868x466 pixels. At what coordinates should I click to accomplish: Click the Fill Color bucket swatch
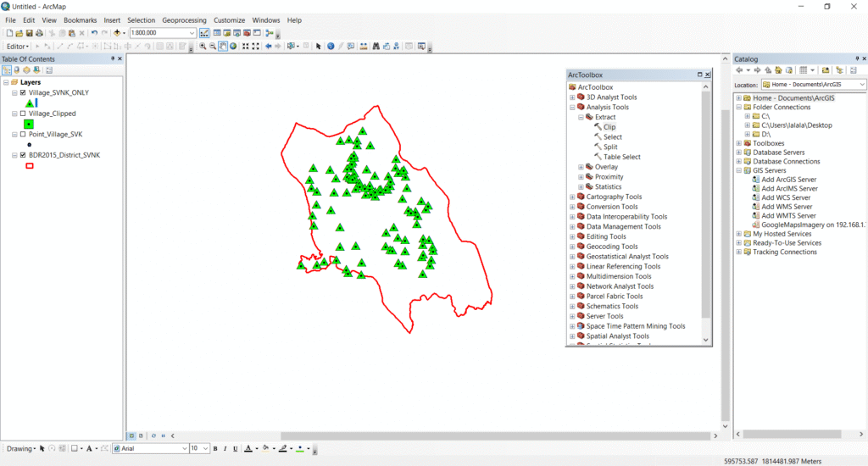tap(265, 449)
